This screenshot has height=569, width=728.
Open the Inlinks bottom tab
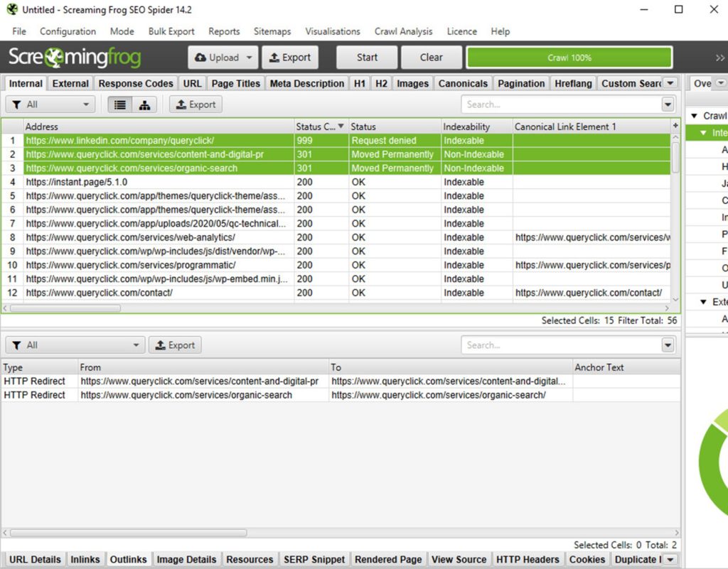[x=85, y=559]
